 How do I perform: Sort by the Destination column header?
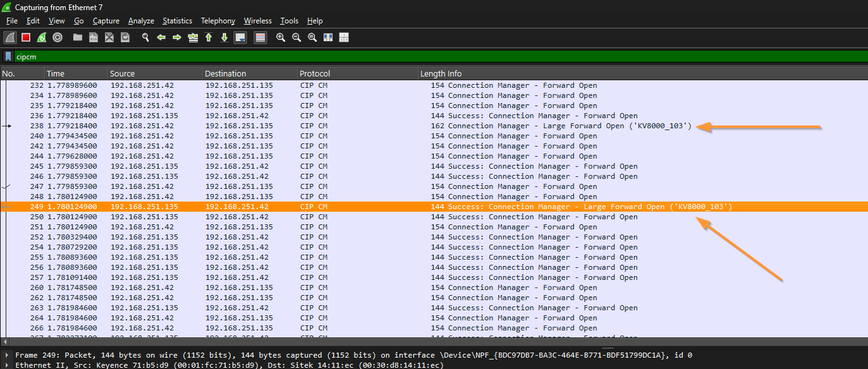tap(250, 73)
